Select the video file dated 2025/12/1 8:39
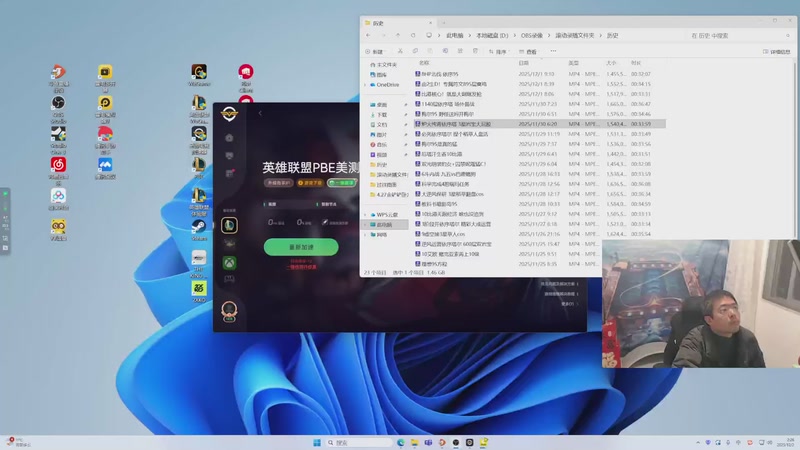Screen dimensions: 800x450 [x=539, y=84]
